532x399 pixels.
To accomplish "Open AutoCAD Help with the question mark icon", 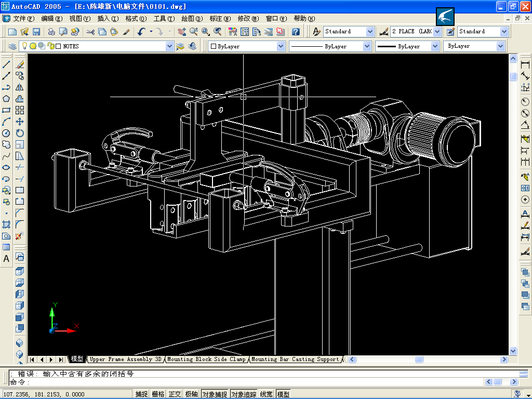I will point(296,32).
